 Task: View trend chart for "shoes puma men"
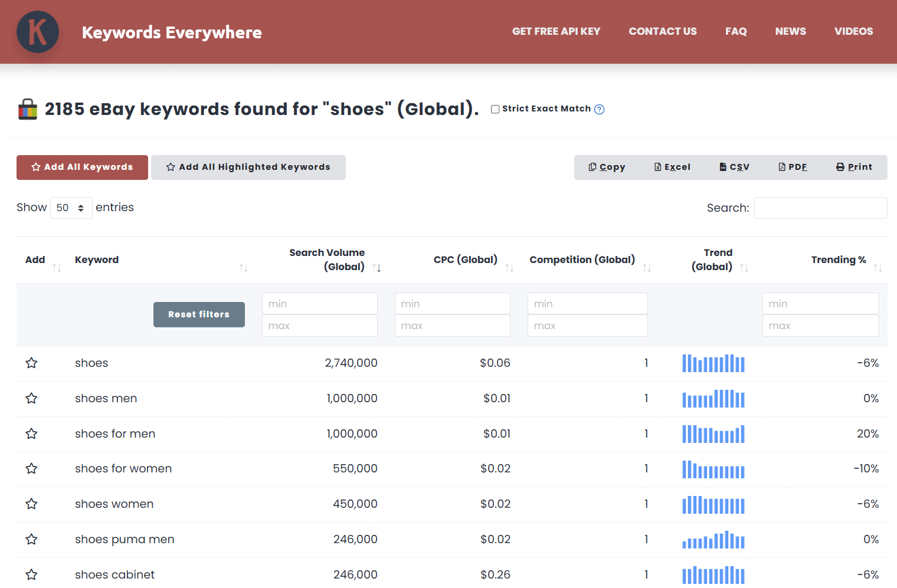713,539
